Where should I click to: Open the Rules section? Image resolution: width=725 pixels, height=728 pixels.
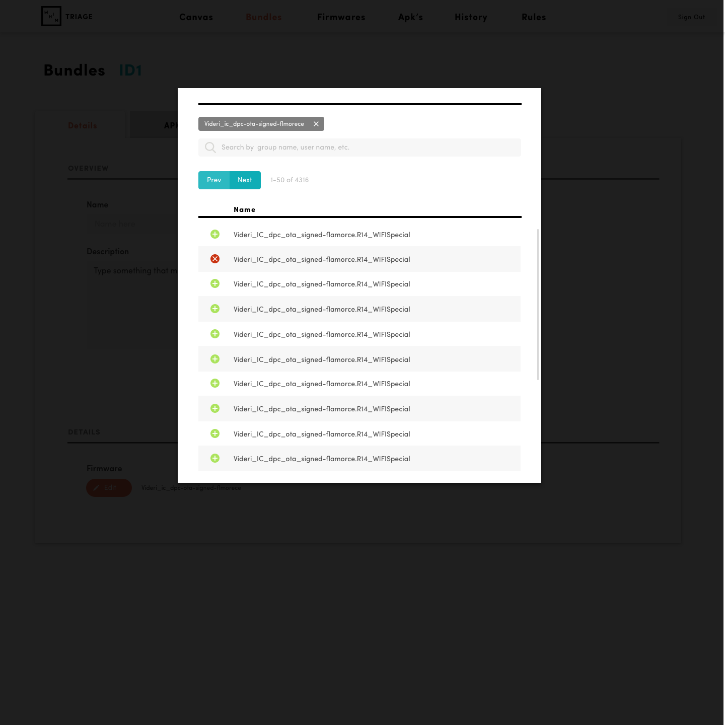coord(534,17)
